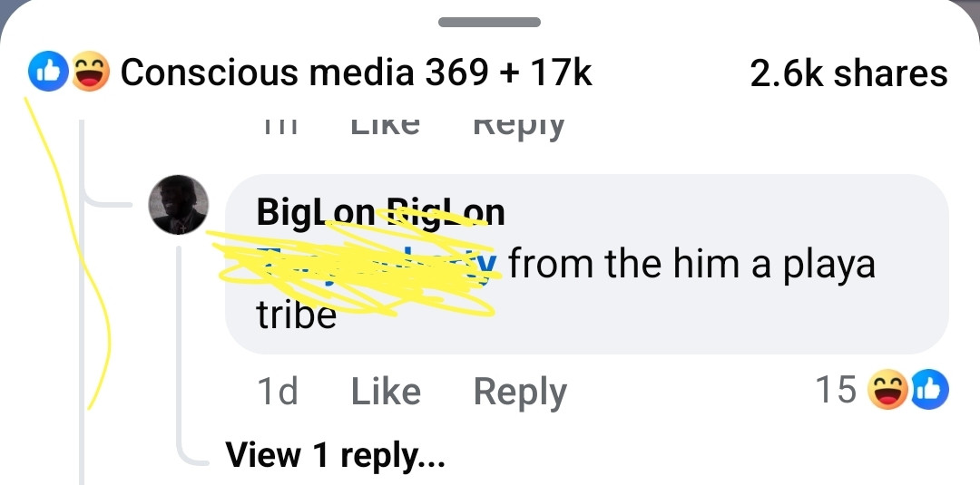This screenshot has height=485, width=980.
Task: Tap the blue thumbs-up icon beside Conscious media
Action: tap(47, 72)
